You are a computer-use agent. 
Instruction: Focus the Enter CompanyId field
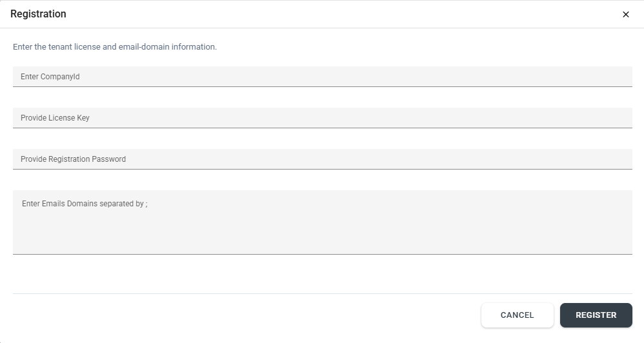(323, 77)
